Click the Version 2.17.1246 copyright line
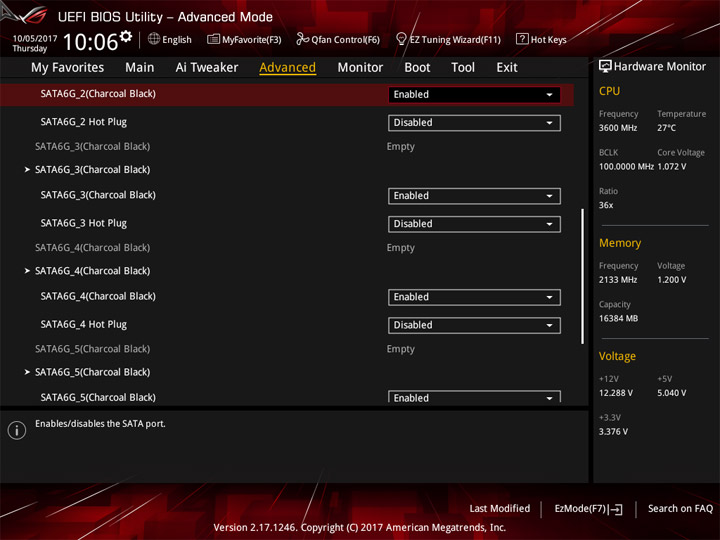The image size is (720, 540). tap(360, 528)
